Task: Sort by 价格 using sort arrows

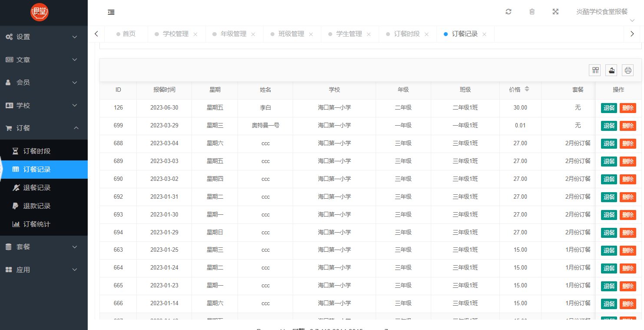Action: click(527, 89)
